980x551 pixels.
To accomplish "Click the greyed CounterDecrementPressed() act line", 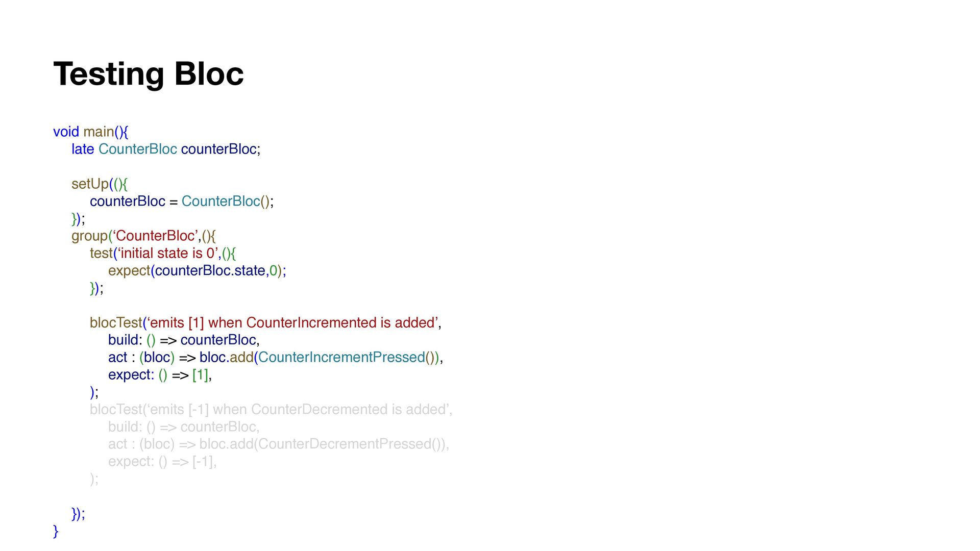I will point(279,444).
